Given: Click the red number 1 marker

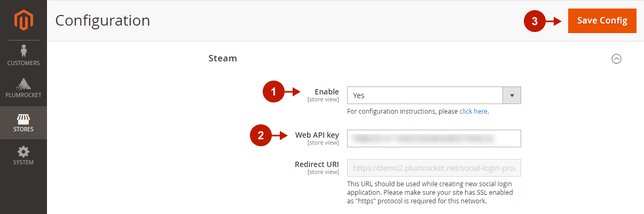Looking at the screenshot, I should coord(273,92).
